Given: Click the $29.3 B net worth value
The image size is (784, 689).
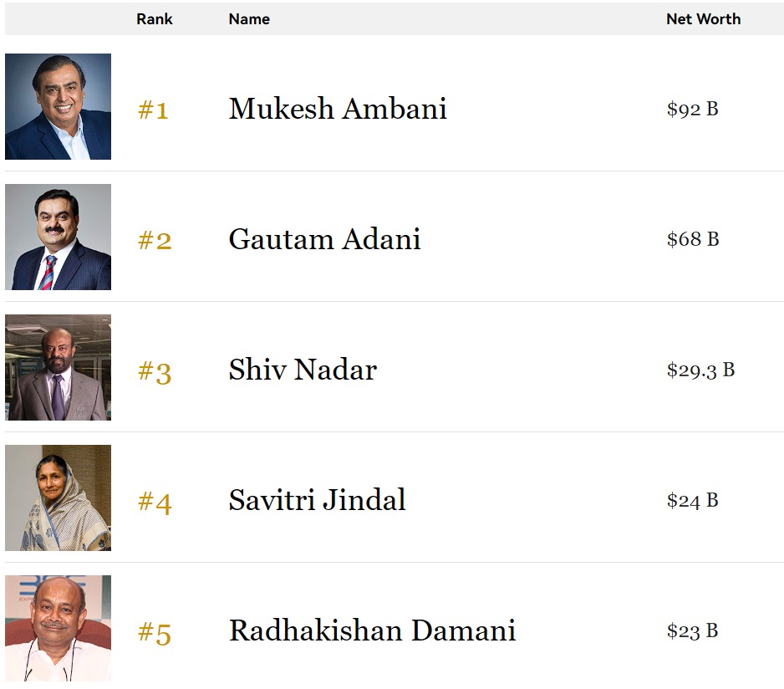Looking at the screenshot, I should click(x=700, y=370).
